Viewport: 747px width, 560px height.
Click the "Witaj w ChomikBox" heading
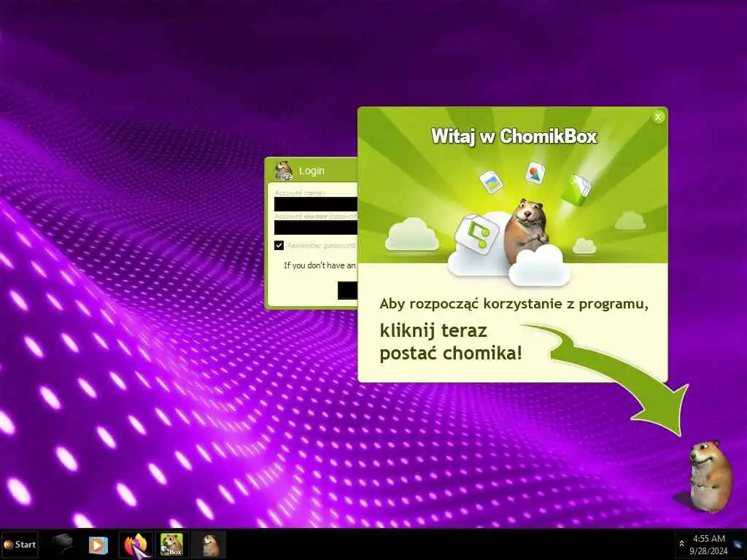514,136
